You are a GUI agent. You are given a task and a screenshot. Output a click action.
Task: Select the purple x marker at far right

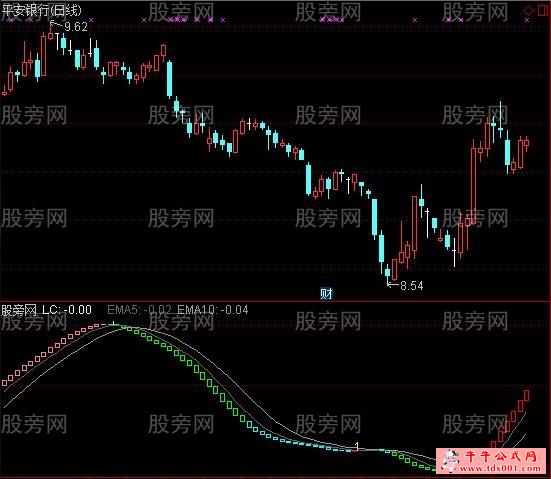click(x=526, y=20)
